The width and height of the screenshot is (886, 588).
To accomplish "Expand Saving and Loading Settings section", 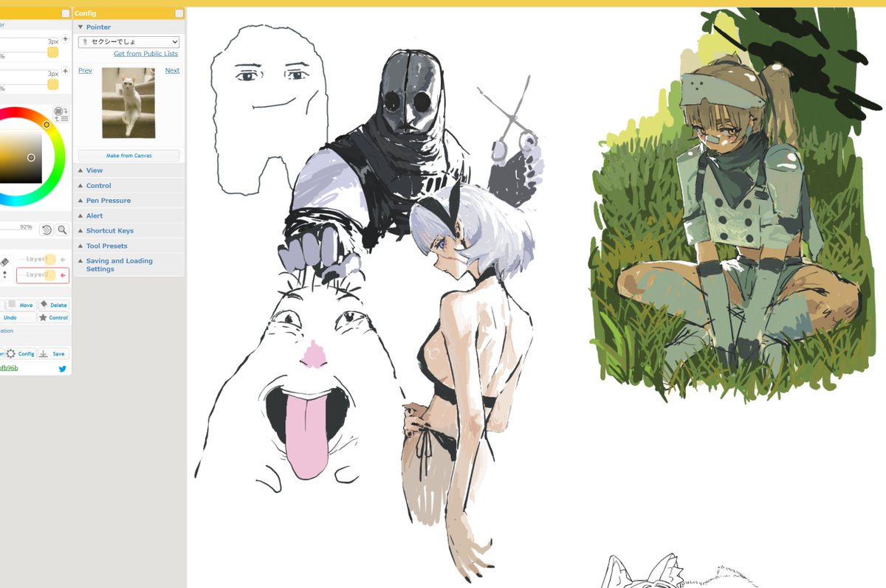I will (128, 265).
